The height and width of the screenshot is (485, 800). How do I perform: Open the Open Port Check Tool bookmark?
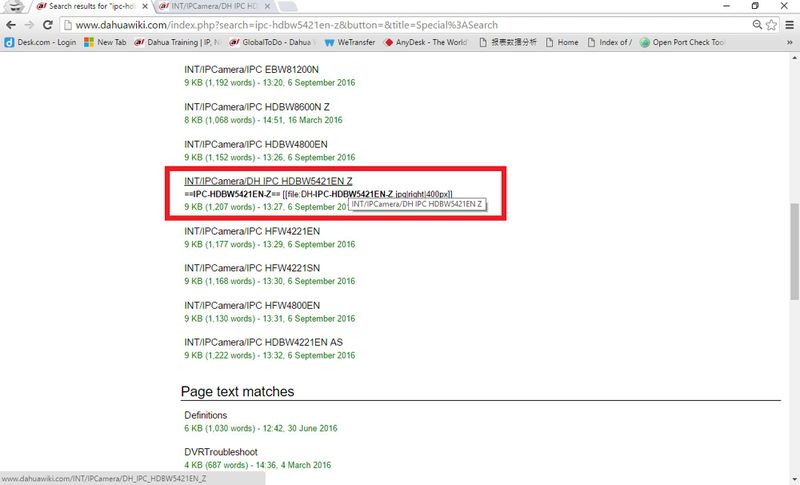click(682, 42)
